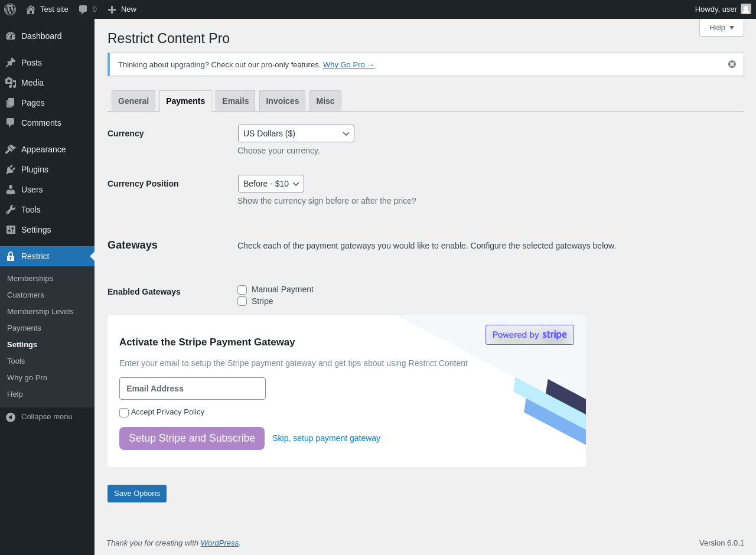Open the Dashboard gauge icon
The height and width of the screenshot is (555, 756).
pos(11,36)
